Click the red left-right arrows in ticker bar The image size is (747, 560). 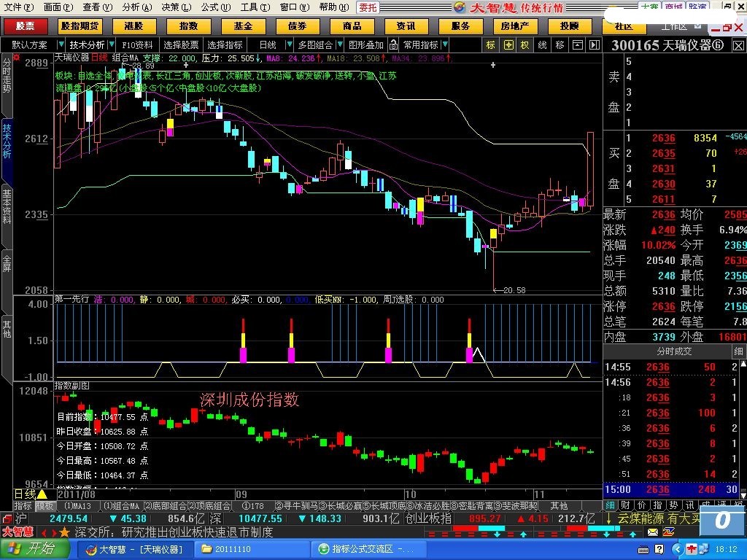click(47, 532)
